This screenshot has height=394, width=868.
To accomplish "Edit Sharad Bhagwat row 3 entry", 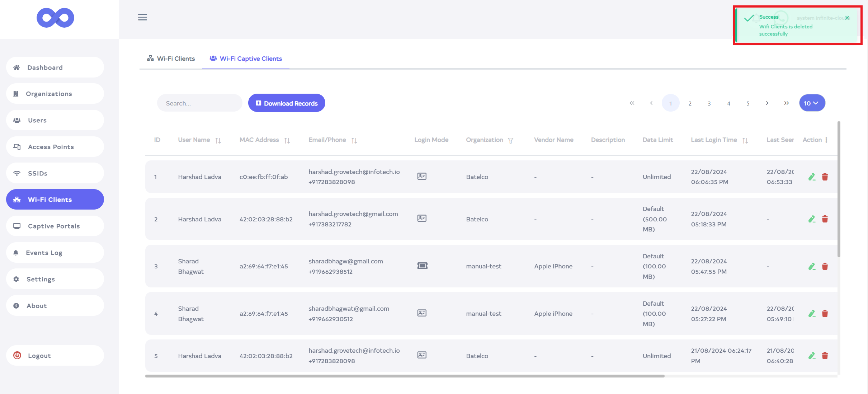I will click(812, 266).
